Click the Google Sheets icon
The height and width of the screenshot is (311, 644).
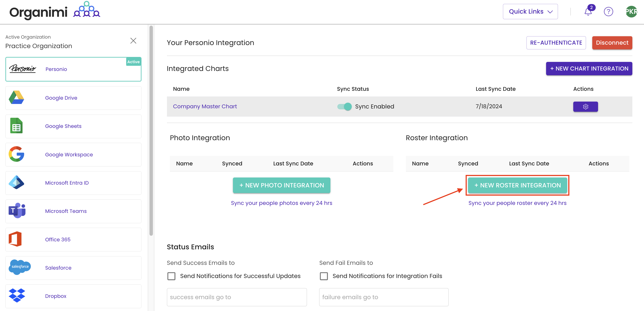pyautogui.click(x=16, y=126)
